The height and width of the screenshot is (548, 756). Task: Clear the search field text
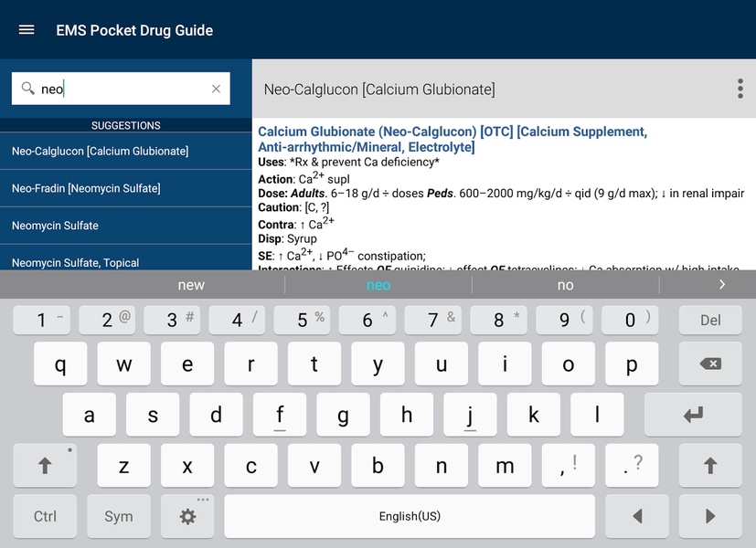coord(216,89)
